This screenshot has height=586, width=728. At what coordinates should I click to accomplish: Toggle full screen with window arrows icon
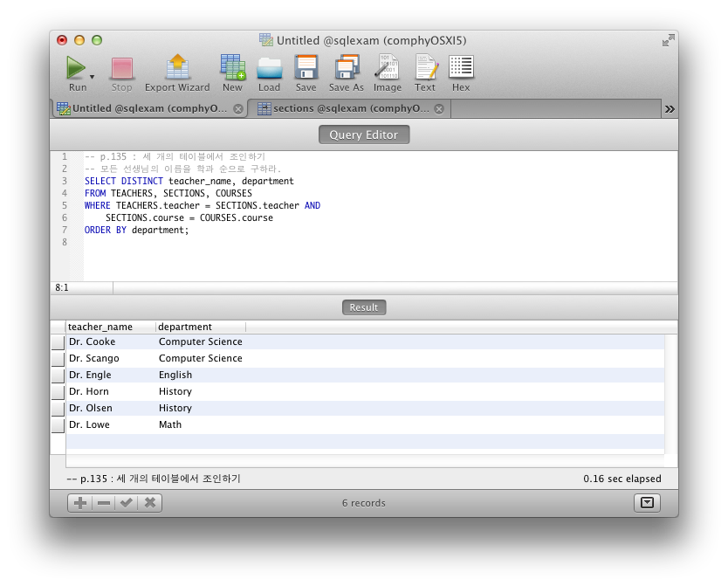coord(668,40)
